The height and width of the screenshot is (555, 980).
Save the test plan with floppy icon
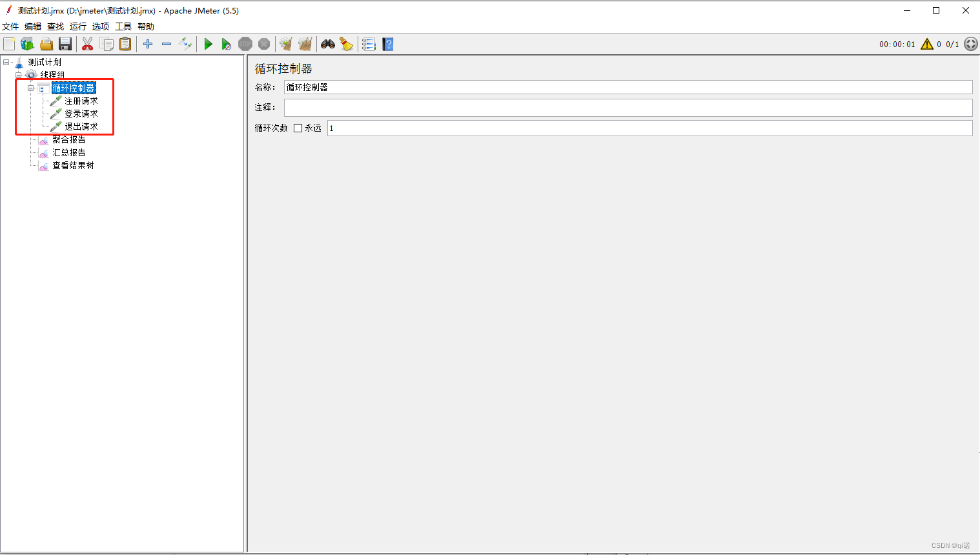coord(65,44)
